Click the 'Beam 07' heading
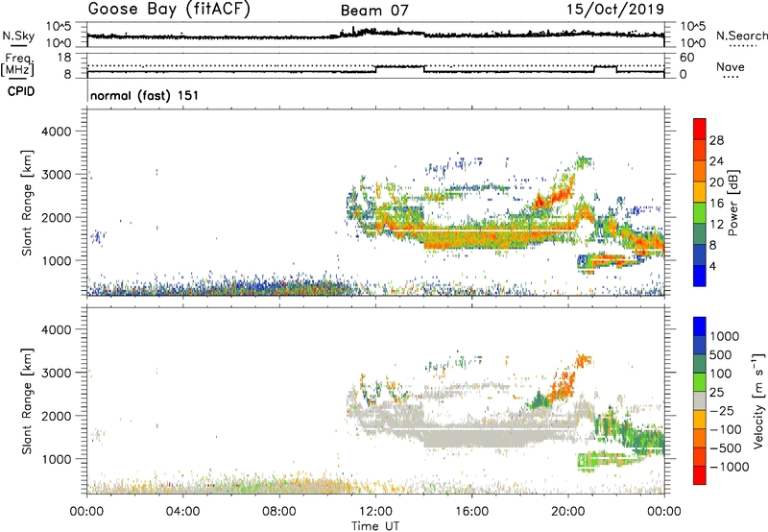Image resolution: width=768 pixels, height=532 pixels. tap(374, 11)
